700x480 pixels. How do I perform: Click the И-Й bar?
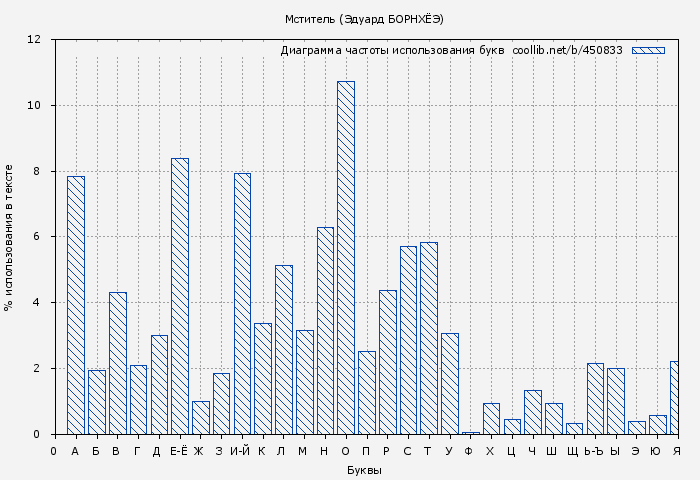242,304
